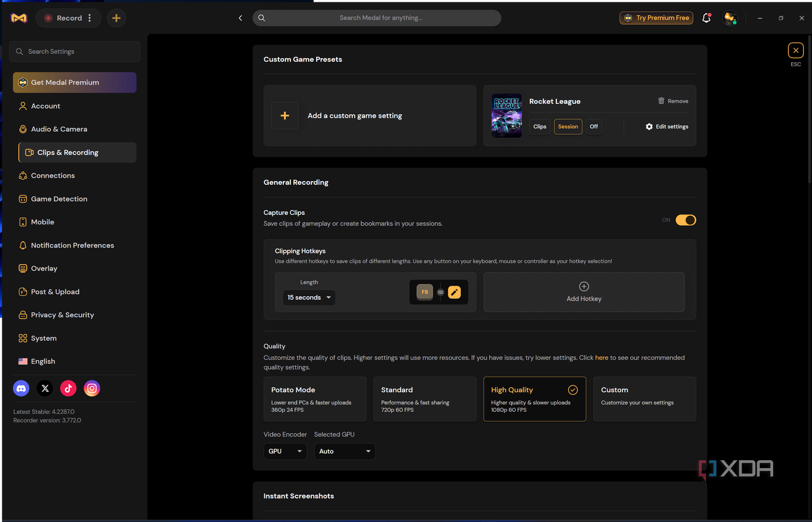Open Medal's Discord link icon

point(21,388)
